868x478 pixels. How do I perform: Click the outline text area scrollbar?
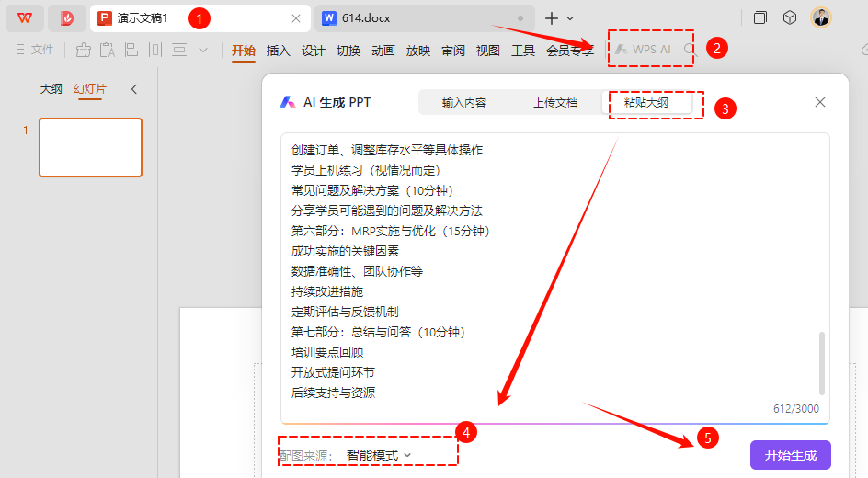point(821,363)
